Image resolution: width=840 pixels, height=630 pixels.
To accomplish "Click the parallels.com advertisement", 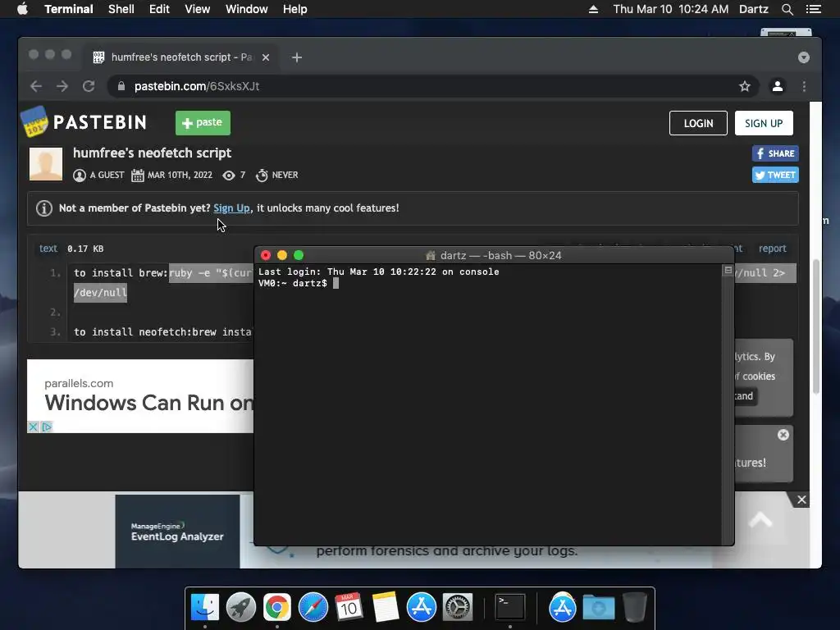I will [x=140, y=395].
